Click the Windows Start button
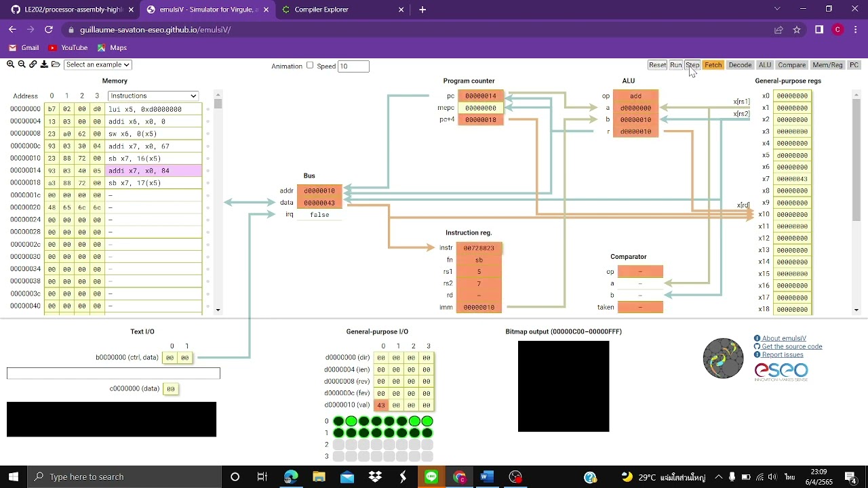Image resolution: width=868 pixels, height=488 pixels. [14, 476]
